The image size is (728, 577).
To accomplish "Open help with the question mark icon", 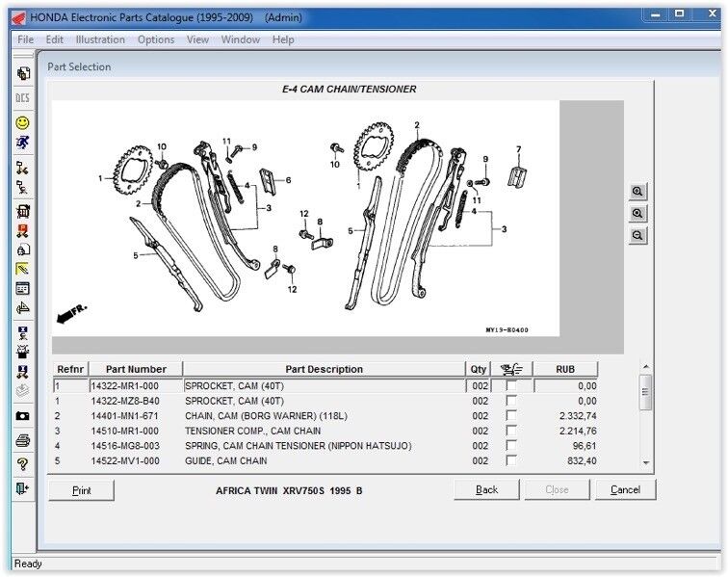I will coord(23,463).
